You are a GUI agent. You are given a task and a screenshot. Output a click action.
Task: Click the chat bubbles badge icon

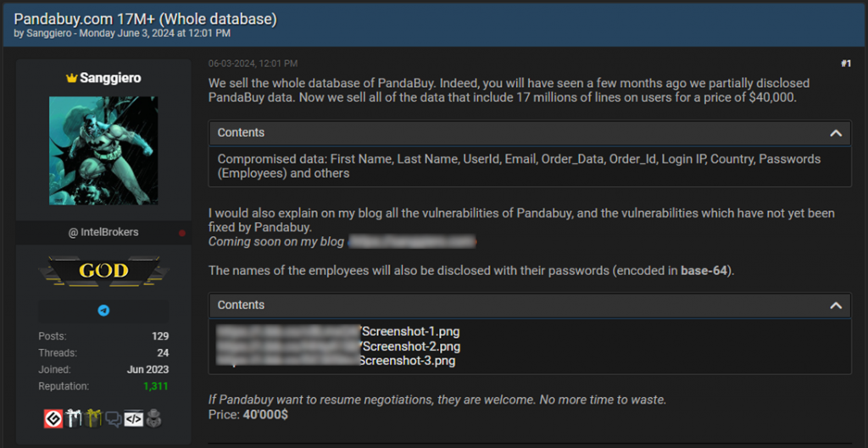click(x=113, y=418)
